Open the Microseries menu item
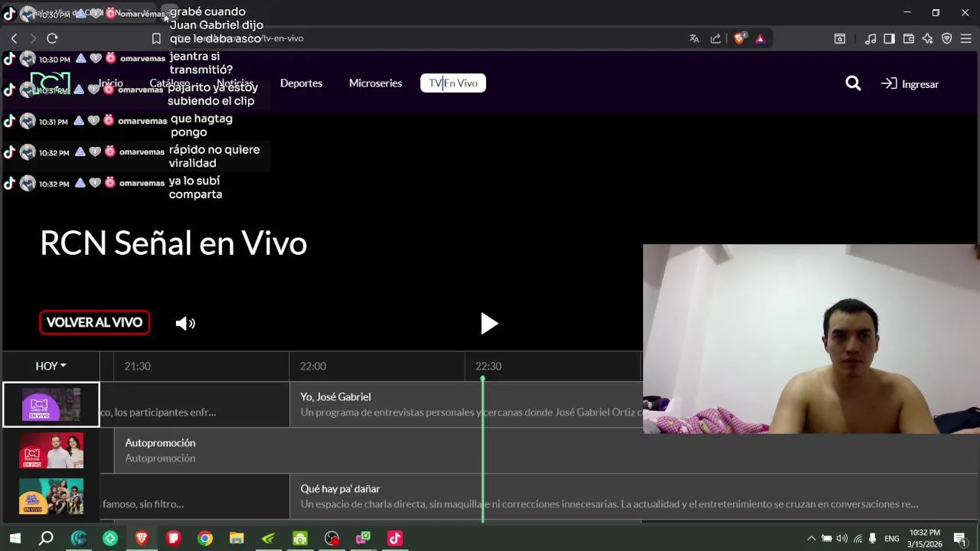This screenshot has width=980, height=551. [375, 83]
